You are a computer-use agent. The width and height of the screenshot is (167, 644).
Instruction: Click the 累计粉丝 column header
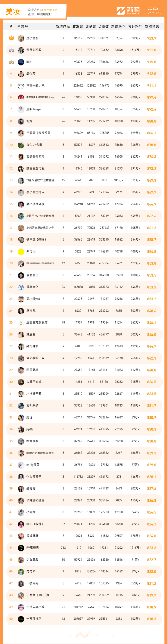[135, 26]
